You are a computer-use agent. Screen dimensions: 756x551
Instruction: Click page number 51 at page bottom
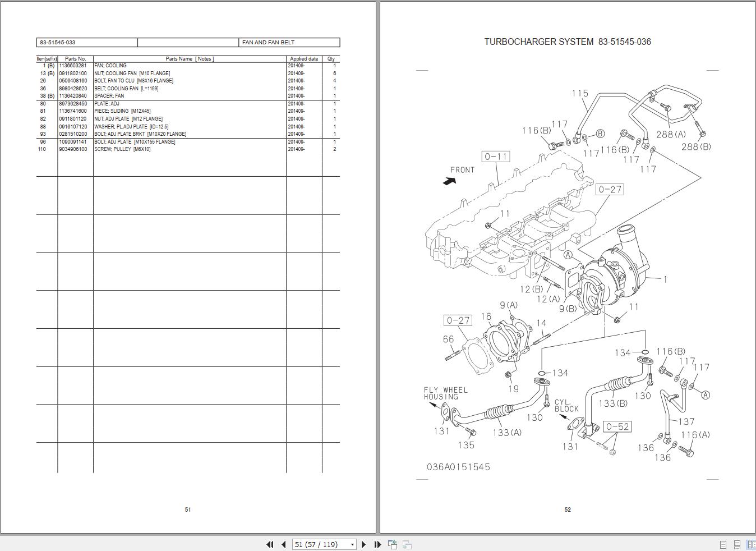tap(188, 509)
